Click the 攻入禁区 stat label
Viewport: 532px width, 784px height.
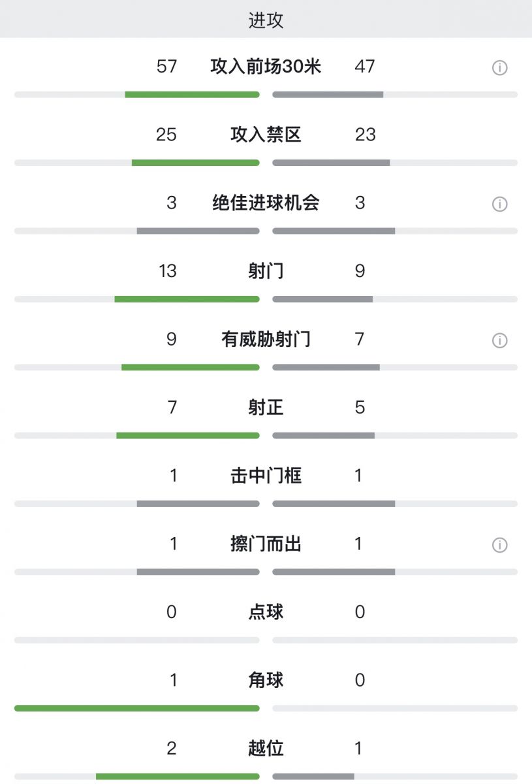tap(266, 135)
